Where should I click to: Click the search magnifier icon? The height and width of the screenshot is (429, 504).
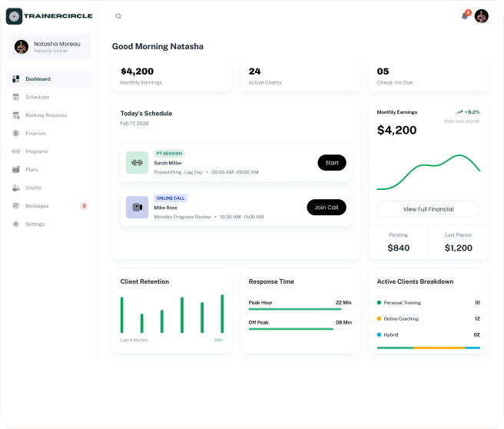[118, 16]
